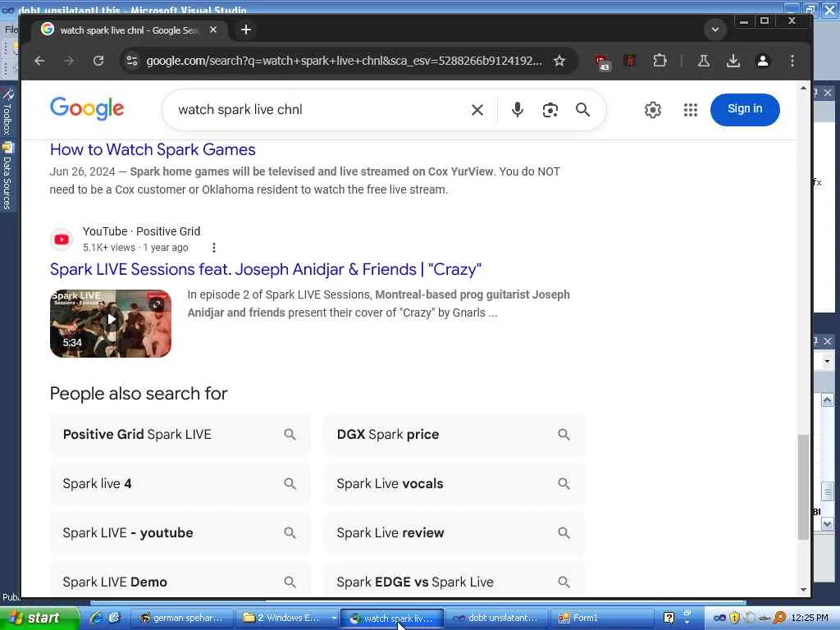
Task: Click the taskbar help question-mark icon
Action: click(669, 619)
